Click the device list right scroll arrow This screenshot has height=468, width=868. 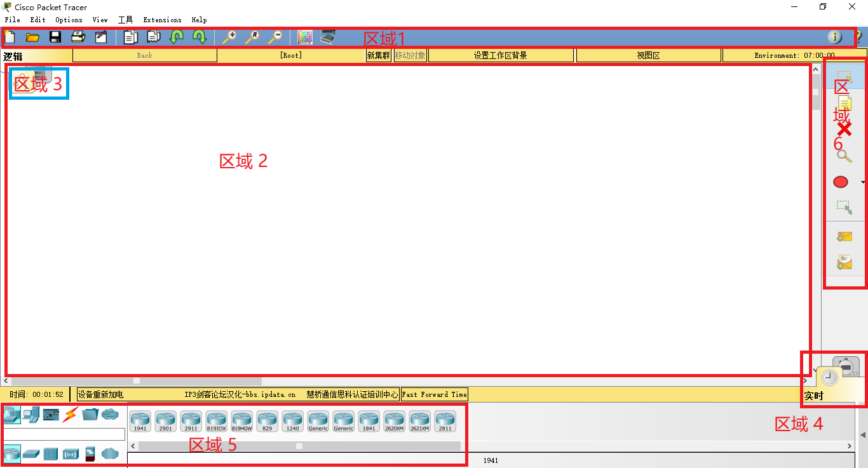click(x=850, y=446)
